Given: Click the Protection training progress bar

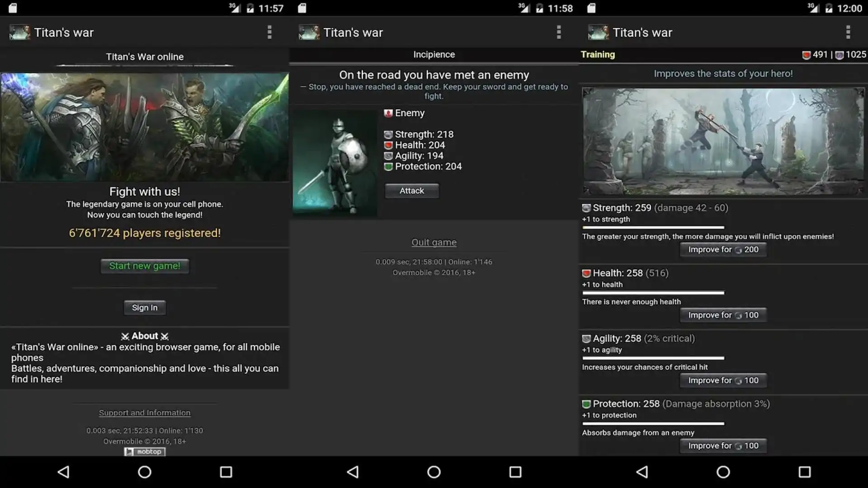Looking at the screenshot, I should pos(653,423).
